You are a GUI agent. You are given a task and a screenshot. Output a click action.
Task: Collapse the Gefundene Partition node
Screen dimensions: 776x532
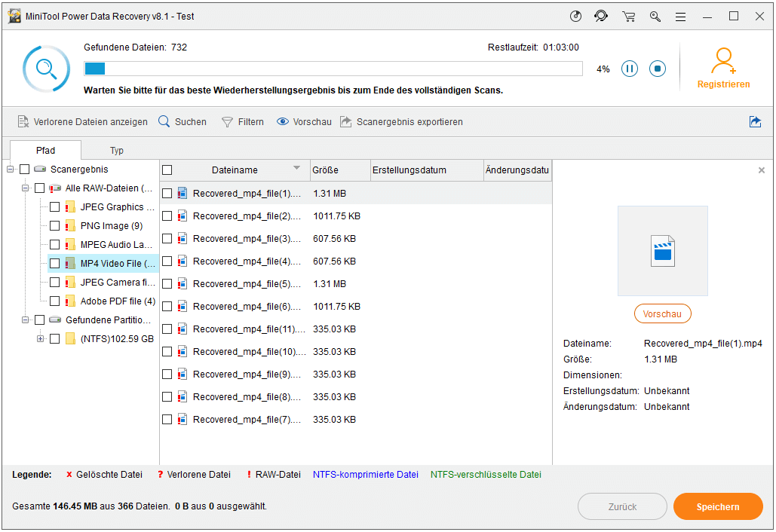25,320
